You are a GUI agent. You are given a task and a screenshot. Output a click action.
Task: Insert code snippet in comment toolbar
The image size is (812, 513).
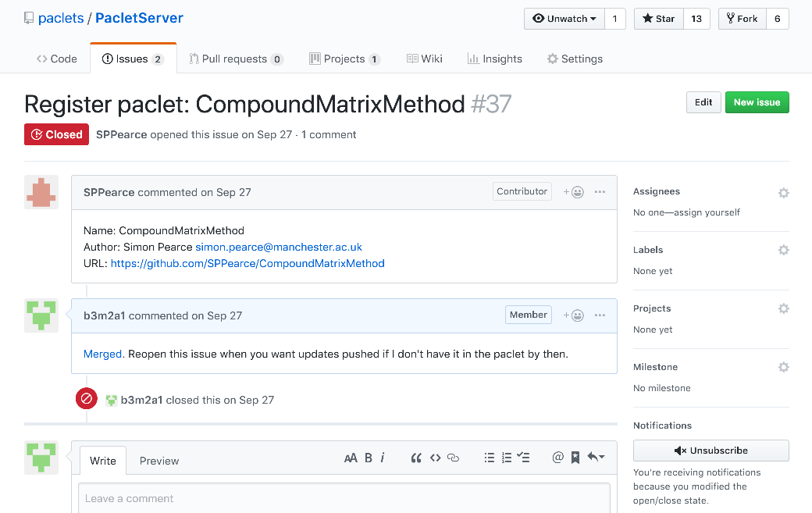point(435,458)
